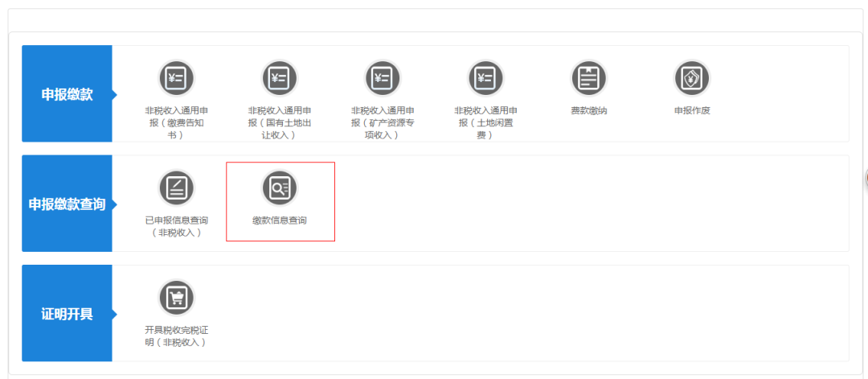Open 非税收入通用申报(缴费告知书) icon
This screenshot has height=379, width=868.
[x=177, y=78]
